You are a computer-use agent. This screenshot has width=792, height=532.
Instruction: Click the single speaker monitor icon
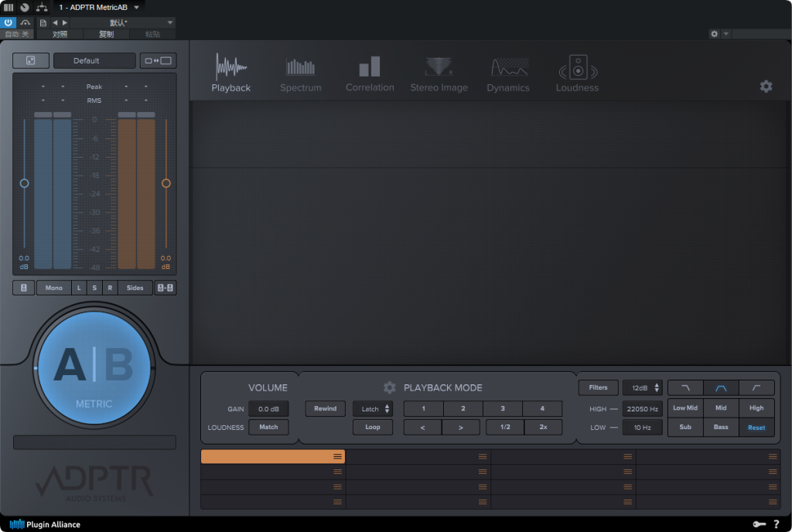tap(24, 288)
